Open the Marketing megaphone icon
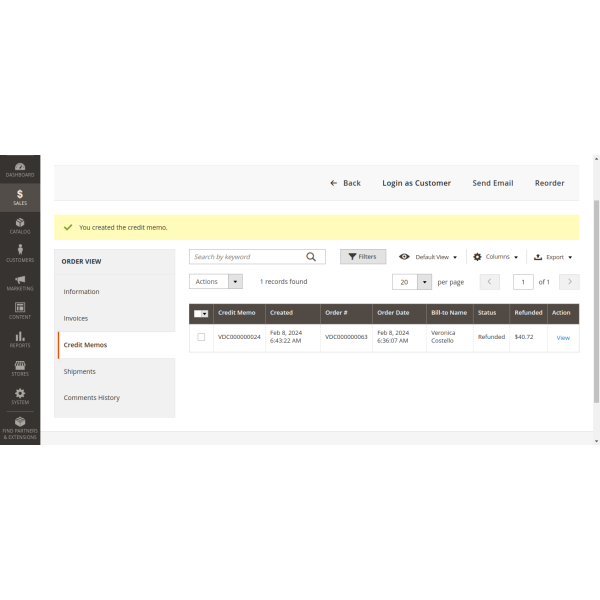Image resolution: width=600 pixels, height=600 pixels. [20, 281]
